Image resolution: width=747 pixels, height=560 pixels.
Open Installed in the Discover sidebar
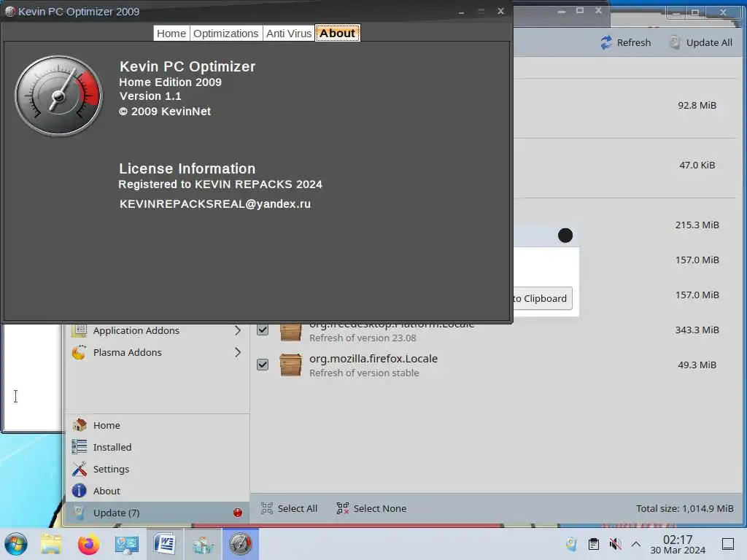pyautogui.click(x=158, y=447)
